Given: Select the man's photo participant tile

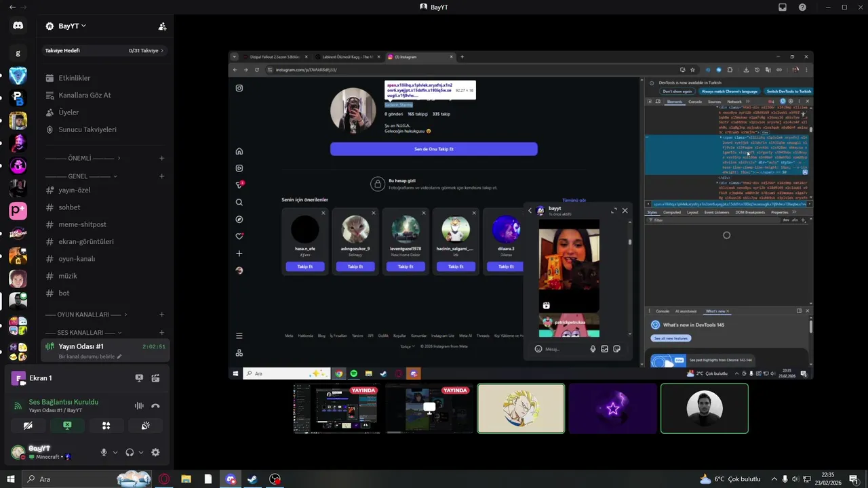Looking at the screenshot, I should pos(705,408).
